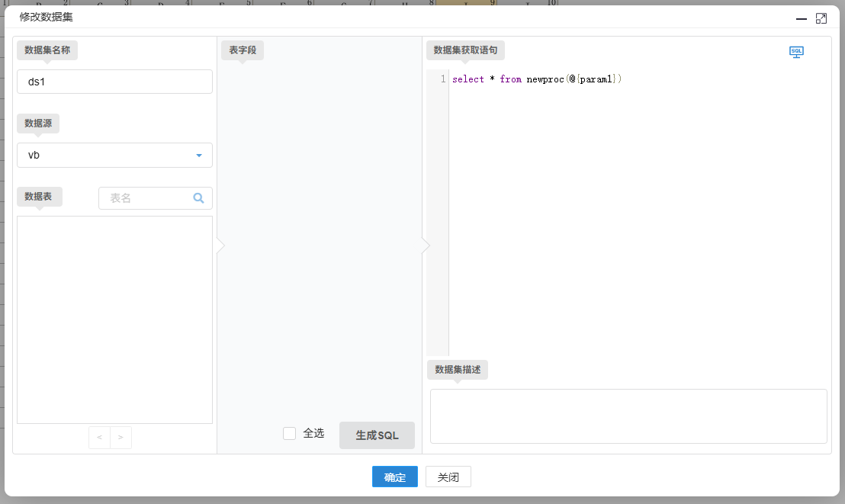
Task: Go to previous page of data tables
Action: coord(100,438)
